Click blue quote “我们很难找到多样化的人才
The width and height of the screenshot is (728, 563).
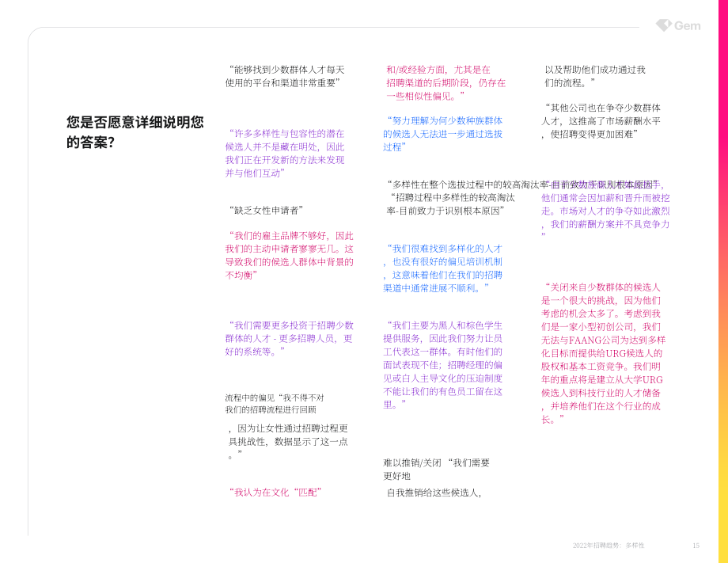point(443,268)
